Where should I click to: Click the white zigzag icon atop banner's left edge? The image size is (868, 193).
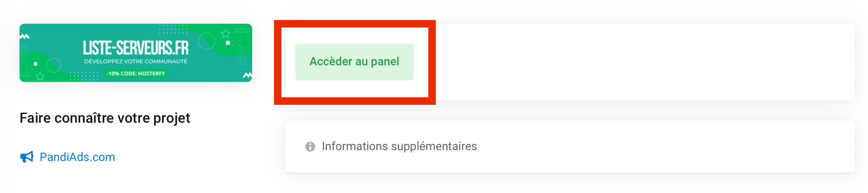point(25,37)
